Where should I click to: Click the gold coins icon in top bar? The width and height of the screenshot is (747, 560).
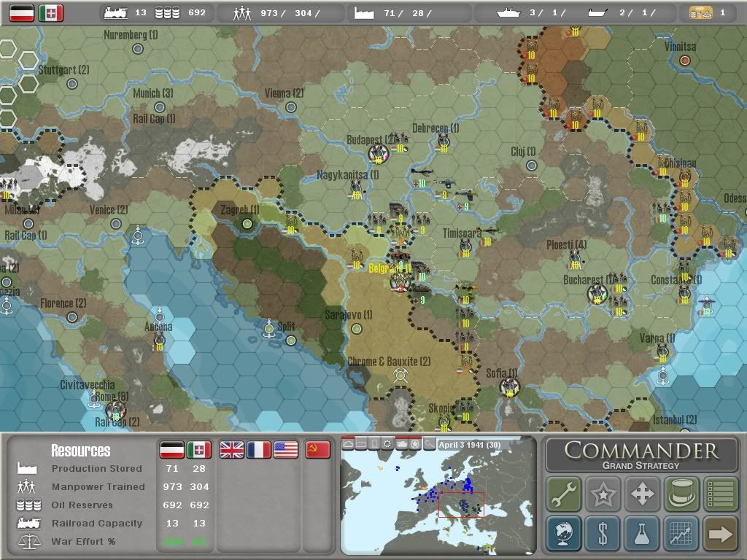(x=700, y=13)
